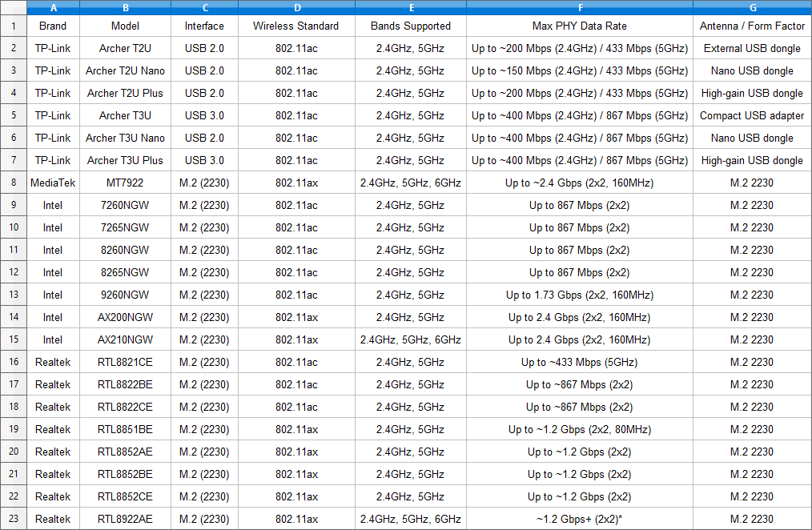Select 'Up to ~1.2 Gbps (2x2, 80MHz)' cell
Viewport: 812px width, 530px height.
pos(580,428)
